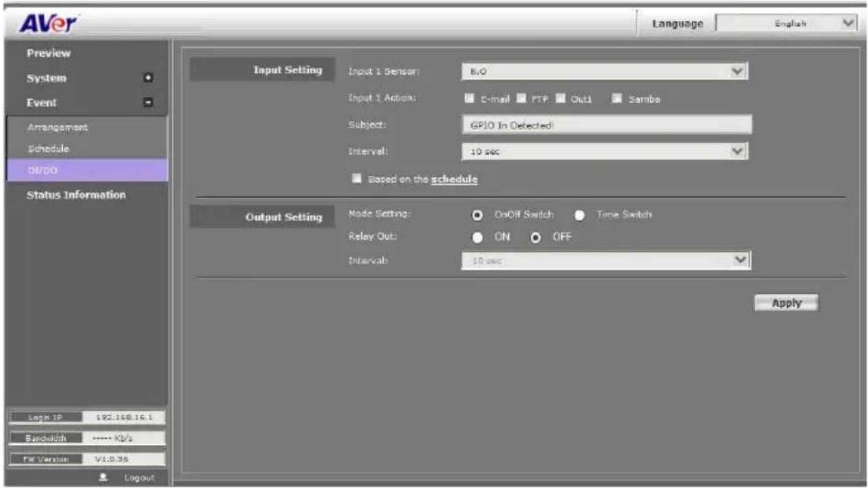Enable the E-mail action checkbox
This screenshot has width=868, height=488.
point(469,100)
